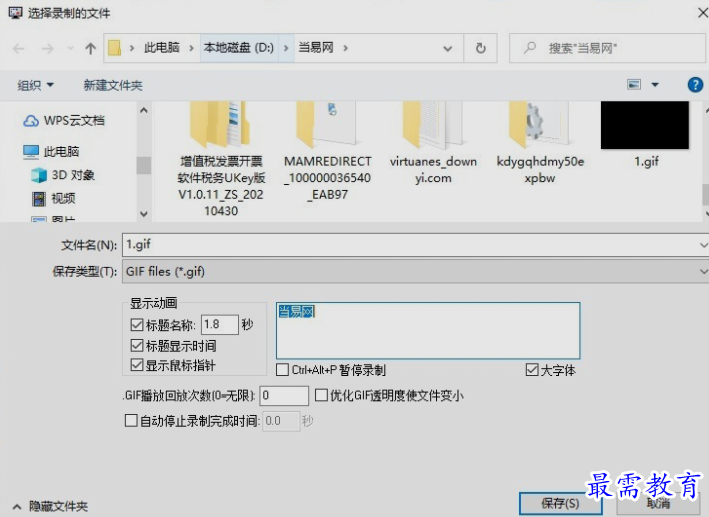Enable Ctrl+Alt+P 暂停录制 checkbox
Viewport: 709px width, 517px height.
[x=283, y=370]
